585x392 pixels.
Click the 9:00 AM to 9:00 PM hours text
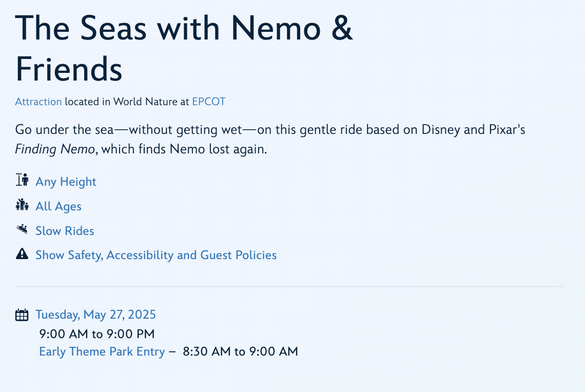[97, 334]
